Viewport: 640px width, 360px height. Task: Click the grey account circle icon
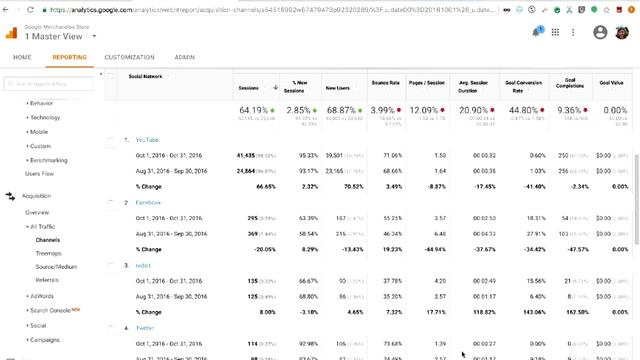600,32
